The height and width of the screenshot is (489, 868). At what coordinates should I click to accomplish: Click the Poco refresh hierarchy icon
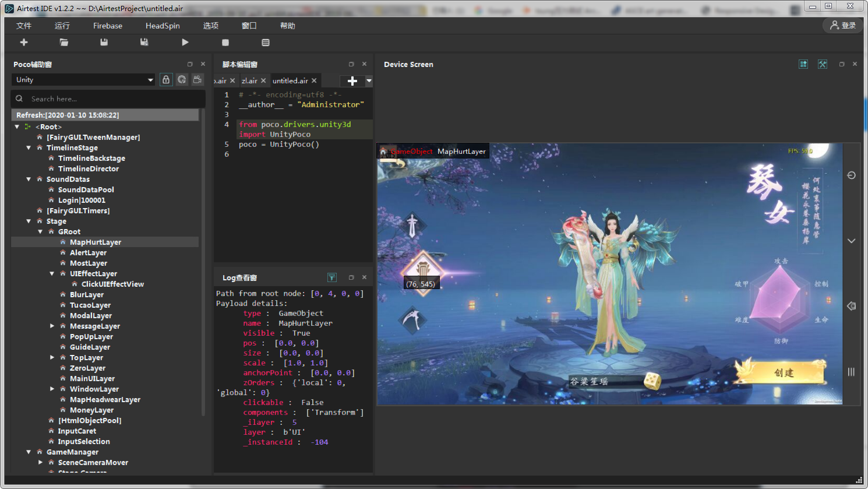[x=182, y=80]
